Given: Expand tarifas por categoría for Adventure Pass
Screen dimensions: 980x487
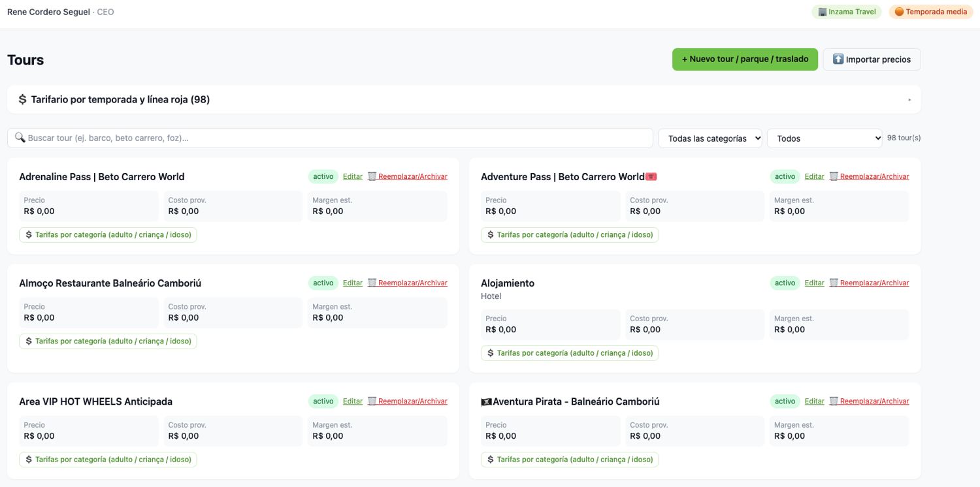Looking at the screenshot, I should pyautogui.click(x=570, y=235).
